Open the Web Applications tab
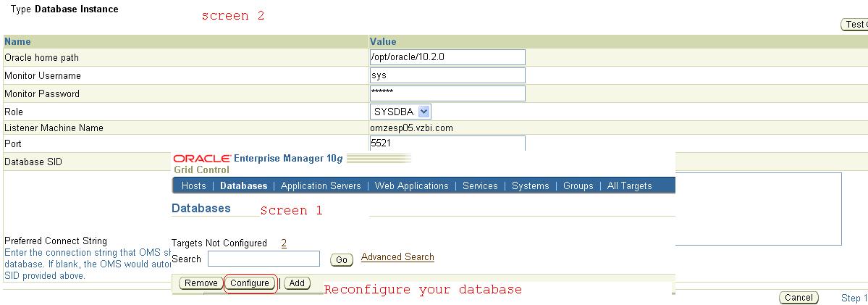This screenshot has height=305, width=868. point(411,186)
